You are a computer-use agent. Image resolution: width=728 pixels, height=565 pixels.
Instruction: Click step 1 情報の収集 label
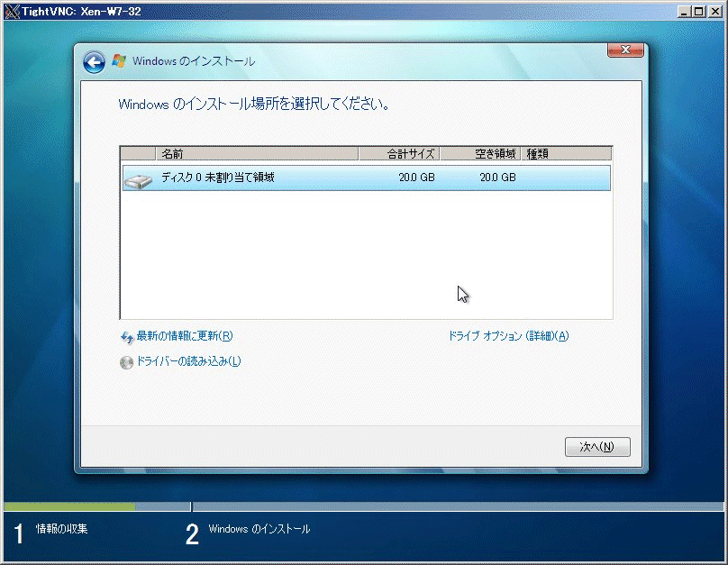[62, 529]
